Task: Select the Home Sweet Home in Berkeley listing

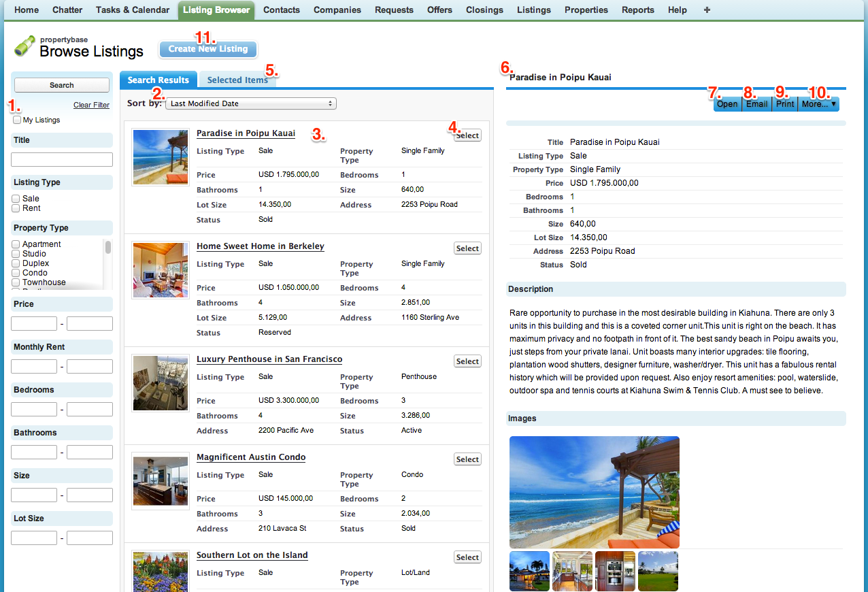Action: click(467, 248)
